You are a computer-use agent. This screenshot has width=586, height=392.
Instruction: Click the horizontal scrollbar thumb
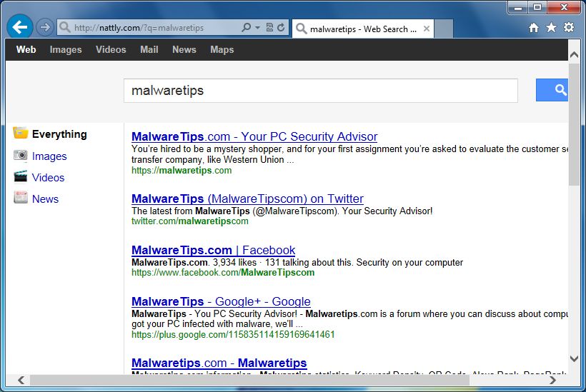point(249,381)
